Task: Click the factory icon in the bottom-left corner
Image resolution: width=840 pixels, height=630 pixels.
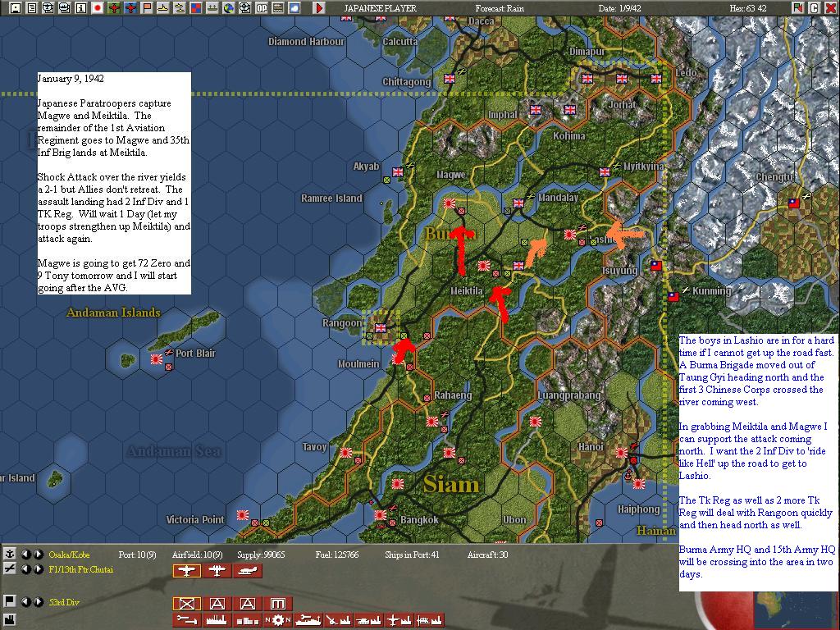Action: (9, 620)
